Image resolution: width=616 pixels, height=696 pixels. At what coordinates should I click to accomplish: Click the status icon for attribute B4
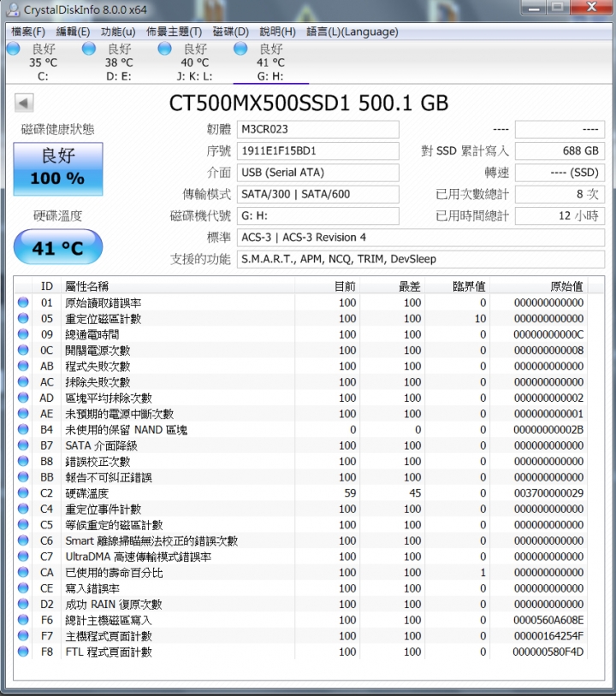point(23,430)
